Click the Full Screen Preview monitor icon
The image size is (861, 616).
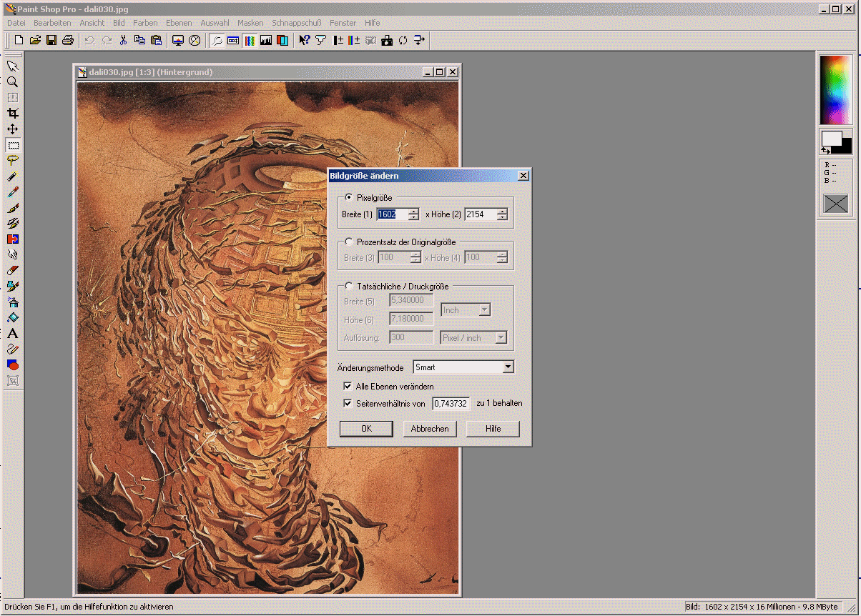coord(178,40)
